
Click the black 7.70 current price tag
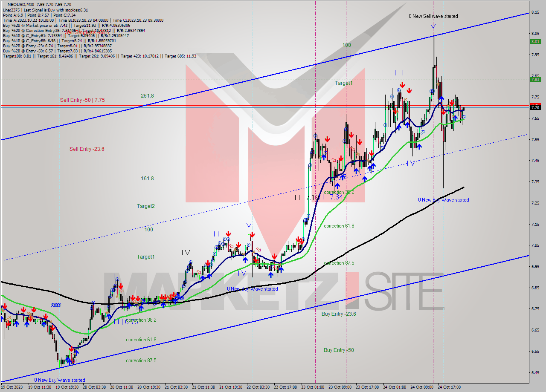click(x=535, y=107)
